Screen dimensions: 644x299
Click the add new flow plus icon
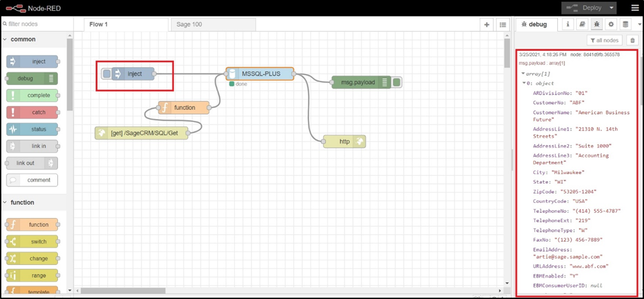487,24
